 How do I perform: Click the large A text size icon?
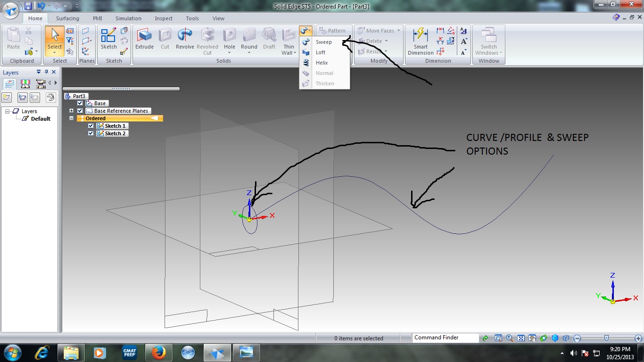(464, 41)
